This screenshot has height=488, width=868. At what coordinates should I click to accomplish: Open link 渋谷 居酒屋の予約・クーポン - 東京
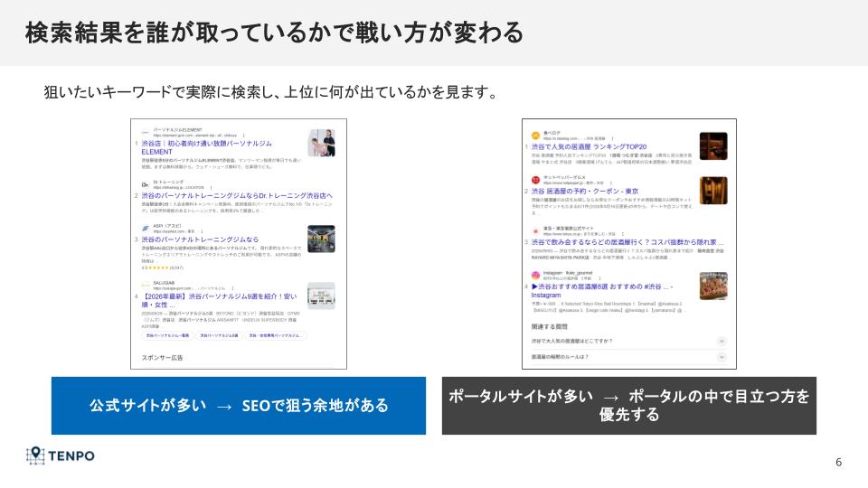585,191
